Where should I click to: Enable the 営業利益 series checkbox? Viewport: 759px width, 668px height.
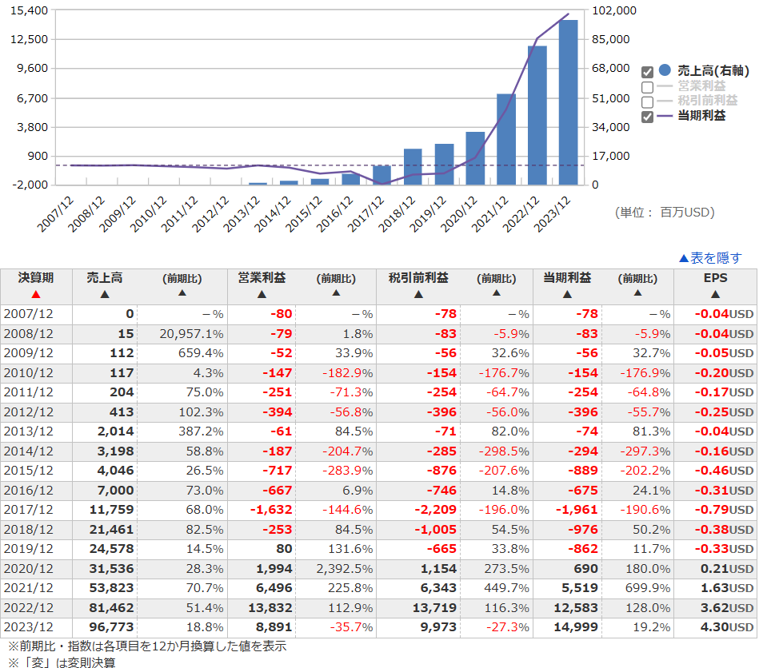pos(647,87)
